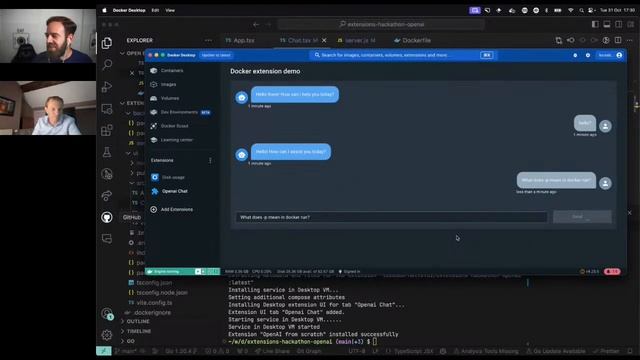Click the VS Code command center search box
Screen dimensions: 640x360
(x=381, y=24)
